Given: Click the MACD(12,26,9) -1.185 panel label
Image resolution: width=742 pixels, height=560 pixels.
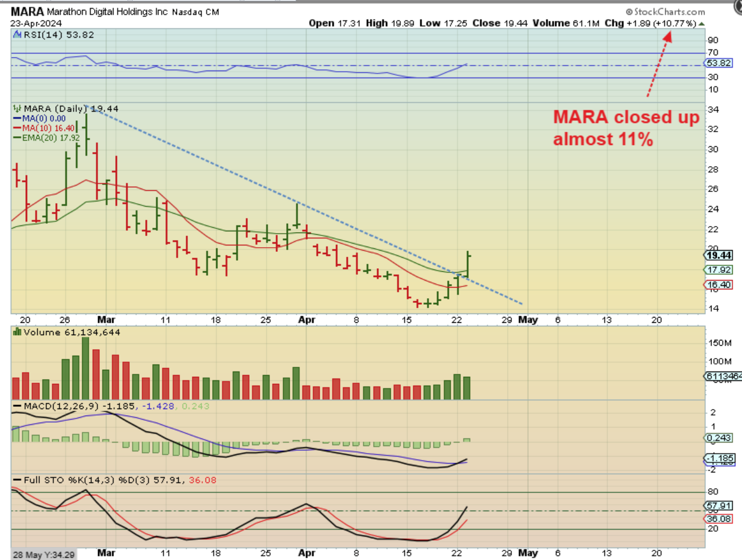Looking at the screenshot, I should coord(79,406).
